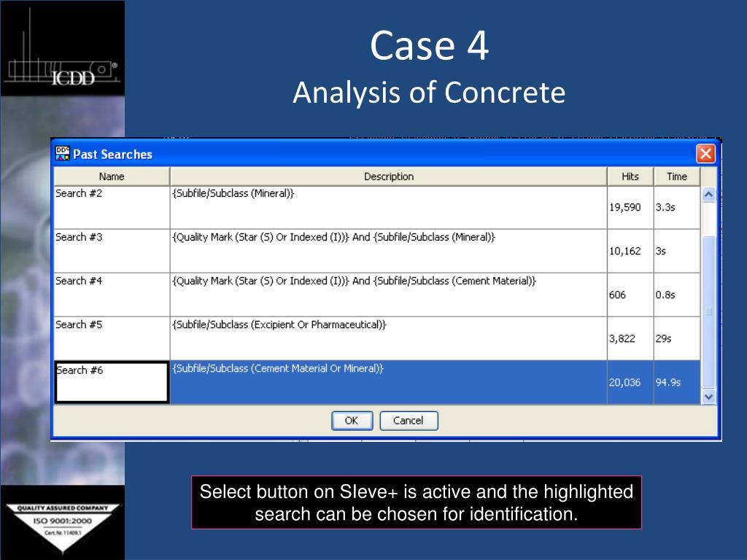Sort by the Time column header
Screen dimensions: 747x560
click(x=676, y=176)
